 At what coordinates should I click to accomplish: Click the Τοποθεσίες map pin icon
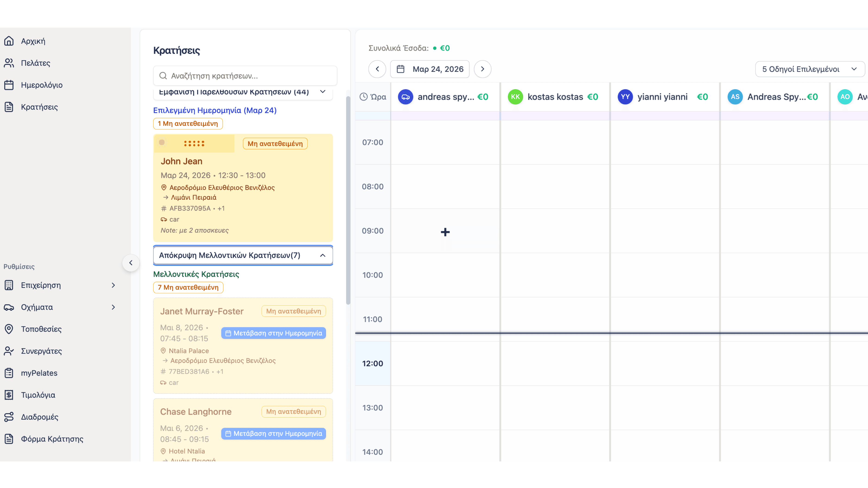tap(9, 329)
